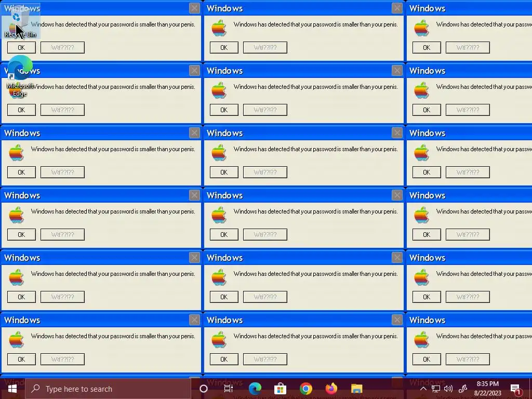Click the Apple logo in third-row, left-column dialog
Image resolution: width=532 pixels, height=399 pixels.
(16, 153)
